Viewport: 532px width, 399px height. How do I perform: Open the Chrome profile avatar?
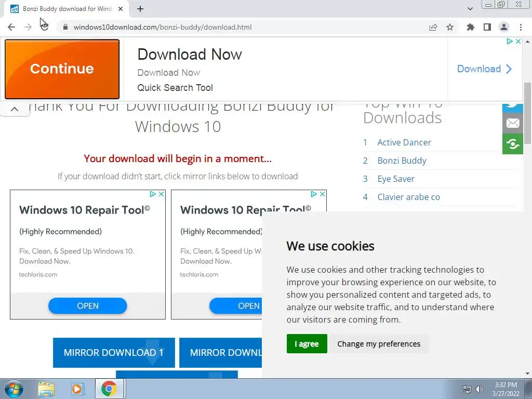(x=504, y=27)
